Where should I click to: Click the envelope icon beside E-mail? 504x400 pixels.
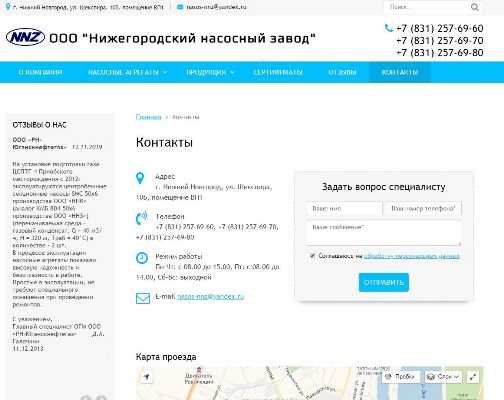[x=143, y=298]
